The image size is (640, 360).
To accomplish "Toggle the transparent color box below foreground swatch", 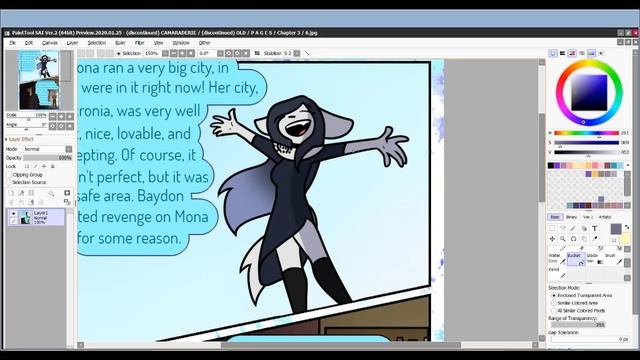I will click(x=613, y=240).
